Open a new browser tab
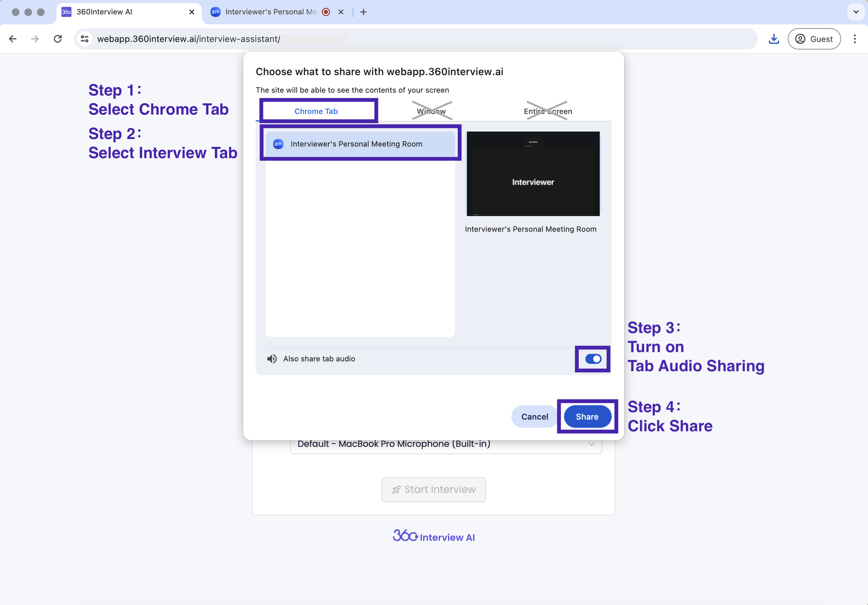Viewport: 868px width, 605px height. [x=363, y=12]
